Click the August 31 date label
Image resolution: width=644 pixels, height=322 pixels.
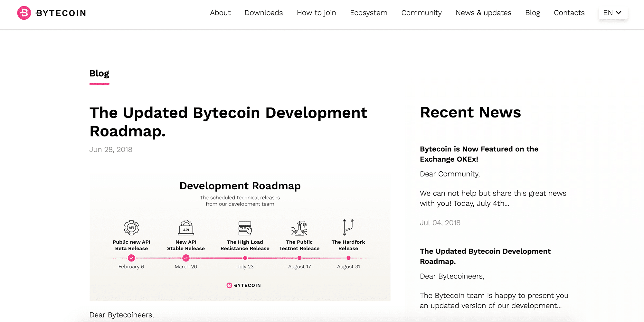[348, 267]
